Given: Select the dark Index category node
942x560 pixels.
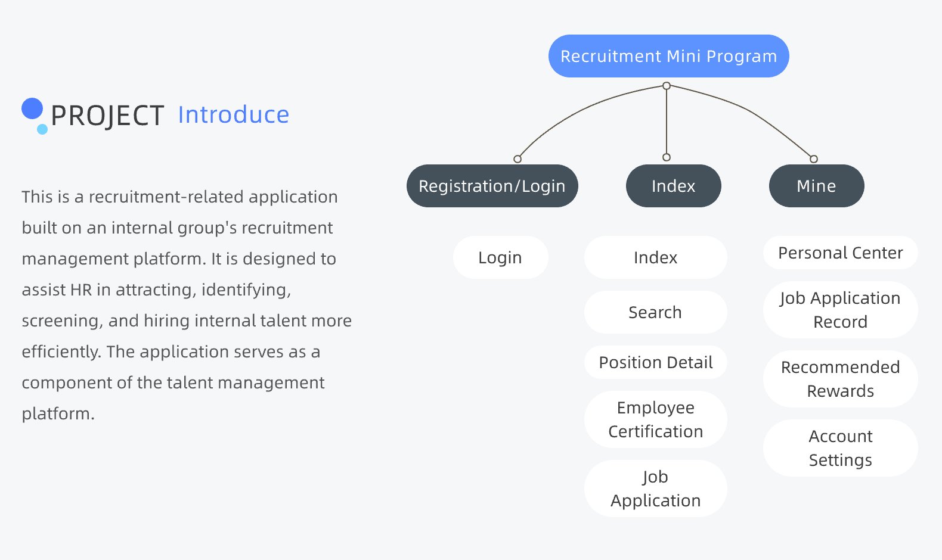Looking at the screenshot, I should 673,186.
